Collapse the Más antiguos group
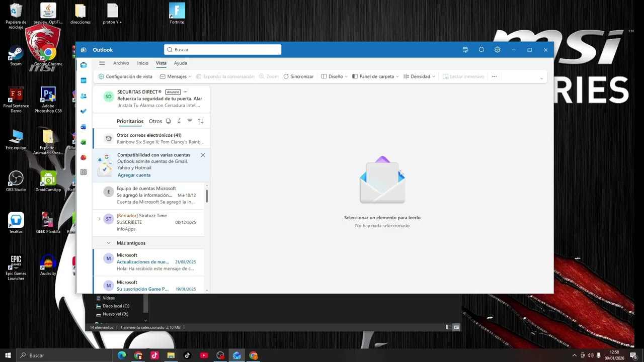 [x=108, y=243]
